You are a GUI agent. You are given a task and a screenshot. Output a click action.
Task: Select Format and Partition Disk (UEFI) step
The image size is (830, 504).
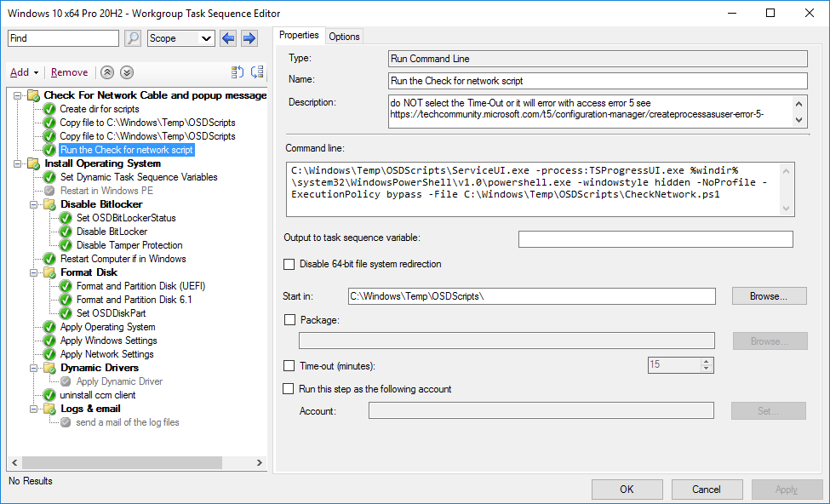pos(140,286)
